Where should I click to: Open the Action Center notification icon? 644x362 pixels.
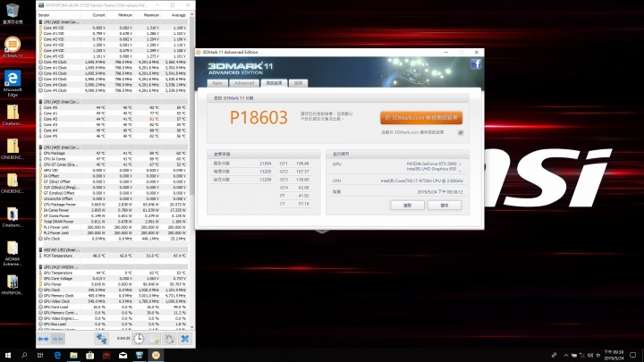[x=633, y=356]
